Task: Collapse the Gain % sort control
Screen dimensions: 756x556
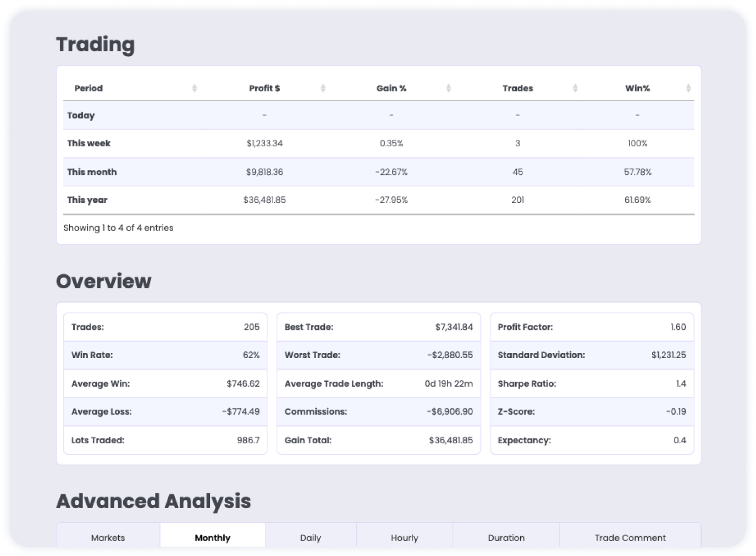Action: click(x=449, y=88)
